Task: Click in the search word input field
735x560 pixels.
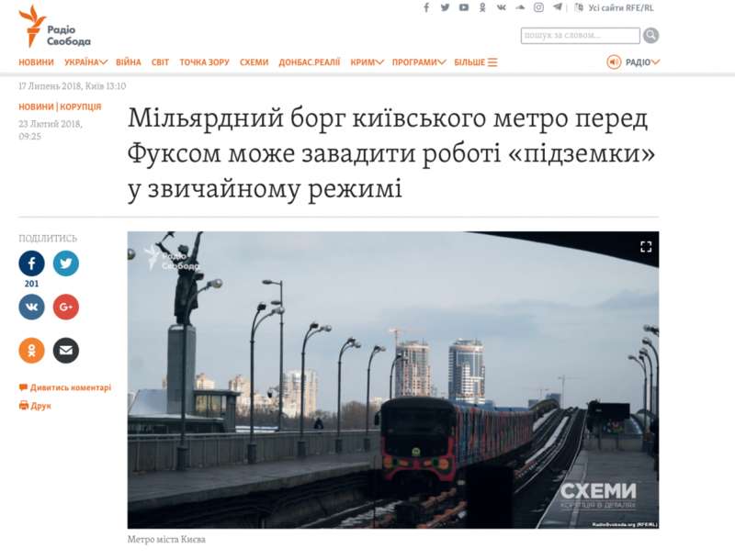Action: pyautogui.click(x=580, y=36)
